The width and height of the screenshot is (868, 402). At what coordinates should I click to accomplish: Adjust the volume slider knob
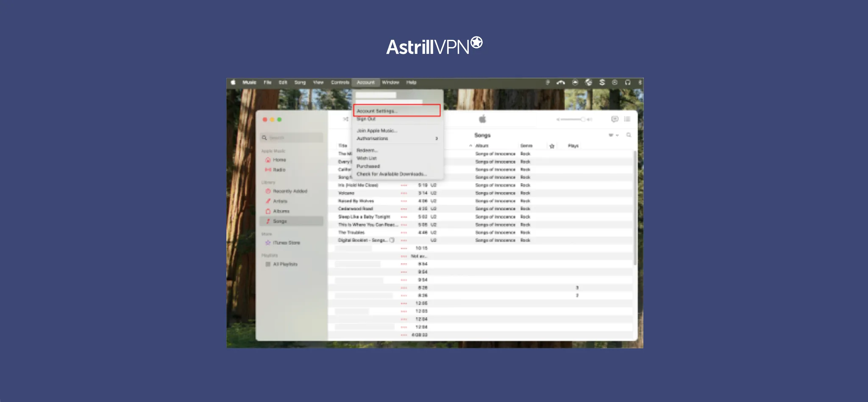[x=583, y=120]
